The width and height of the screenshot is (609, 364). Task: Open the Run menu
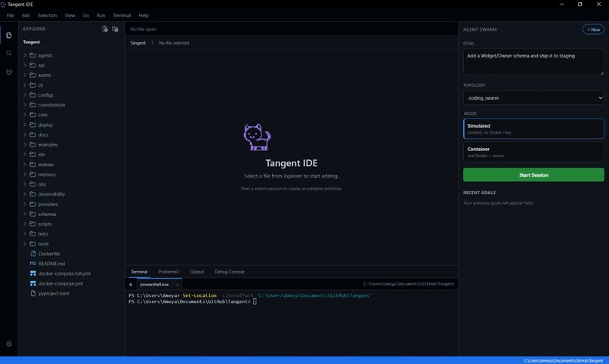point(101,16)
